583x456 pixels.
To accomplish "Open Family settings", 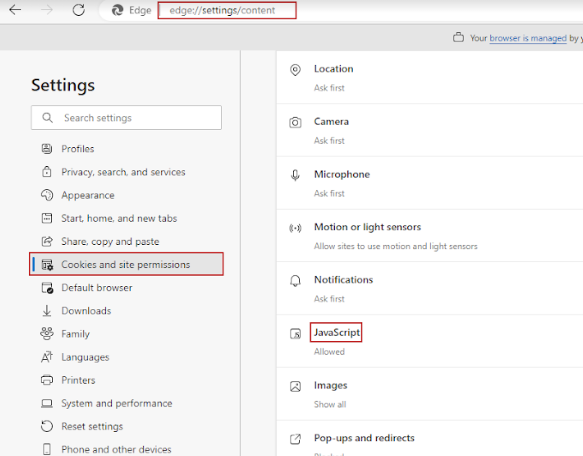I will [75, 334].
